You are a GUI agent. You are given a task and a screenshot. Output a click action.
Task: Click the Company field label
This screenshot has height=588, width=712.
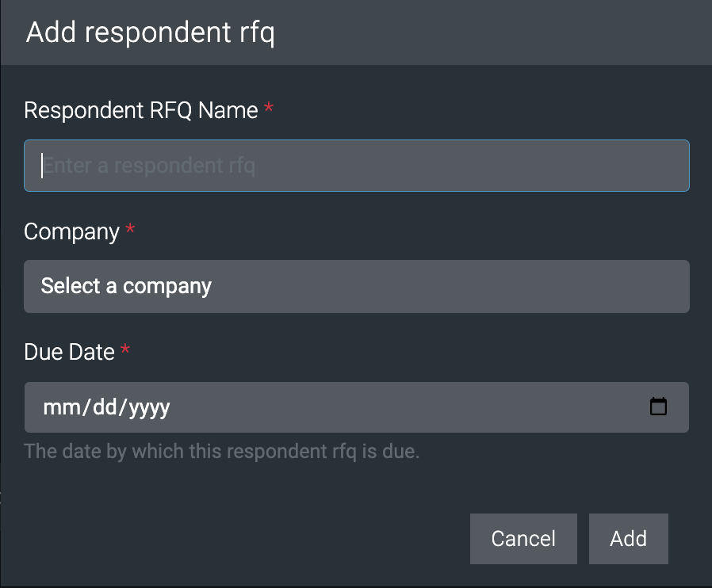point(71,232)
